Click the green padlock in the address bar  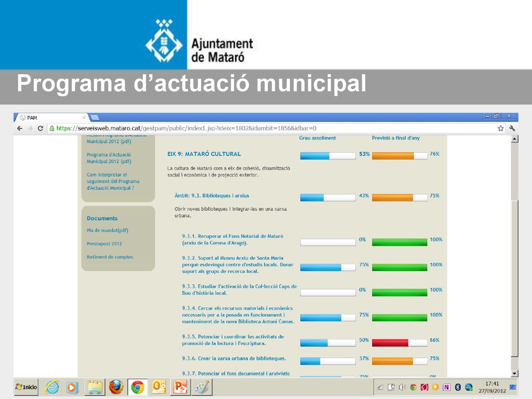51,128
